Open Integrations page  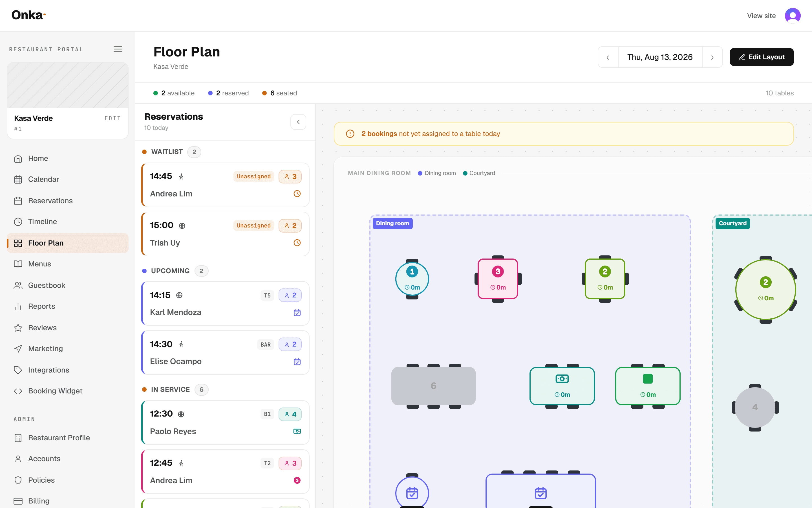click(x=68, y=370)
